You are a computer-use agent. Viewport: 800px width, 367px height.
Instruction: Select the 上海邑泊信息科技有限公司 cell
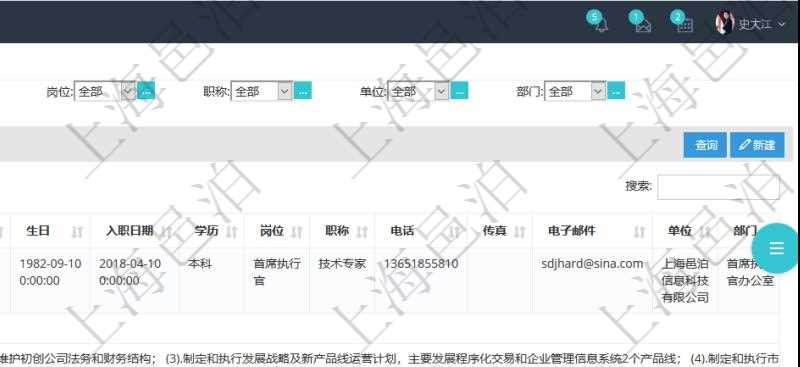685,280
